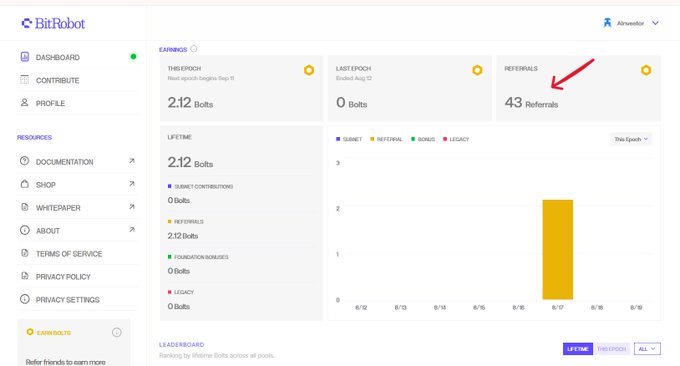Click the bolt icon in Referrals card
This screenshot has height=366, width=680.
coord(646,70)
